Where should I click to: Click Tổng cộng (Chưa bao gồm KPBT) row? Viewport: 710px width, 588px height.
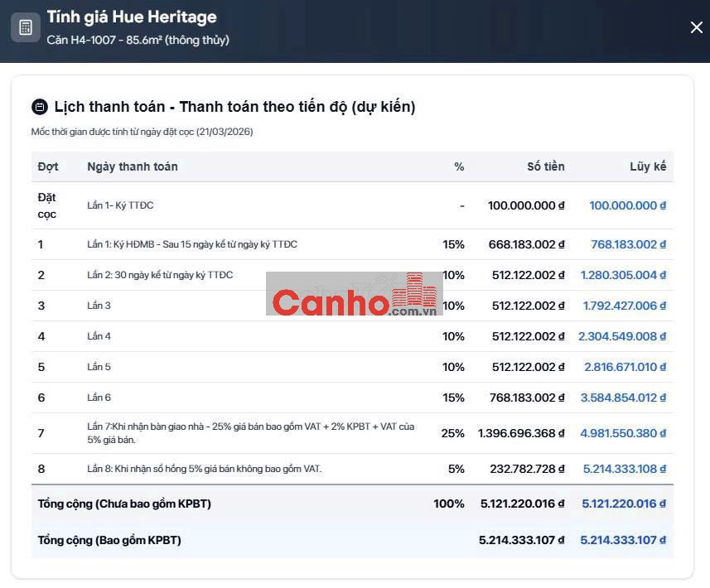click(x=124, y=504)
